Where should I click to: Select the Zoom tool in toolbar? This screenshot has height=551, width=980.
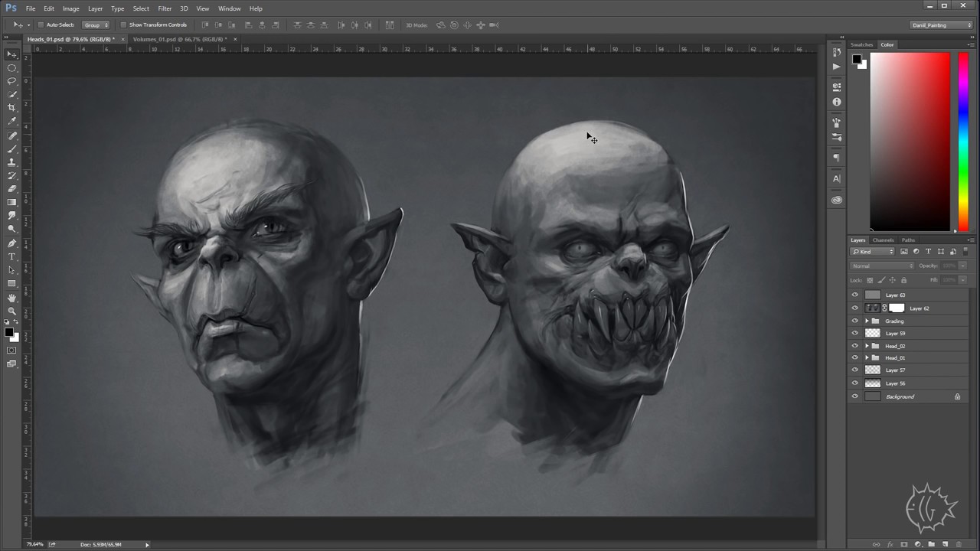(11, 311)
